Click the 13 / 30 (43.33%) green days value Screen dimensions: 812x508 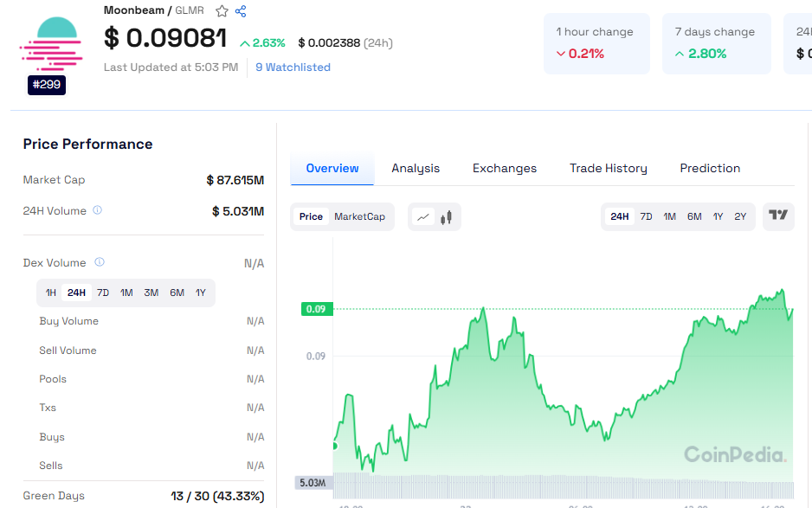click(217, 496)
